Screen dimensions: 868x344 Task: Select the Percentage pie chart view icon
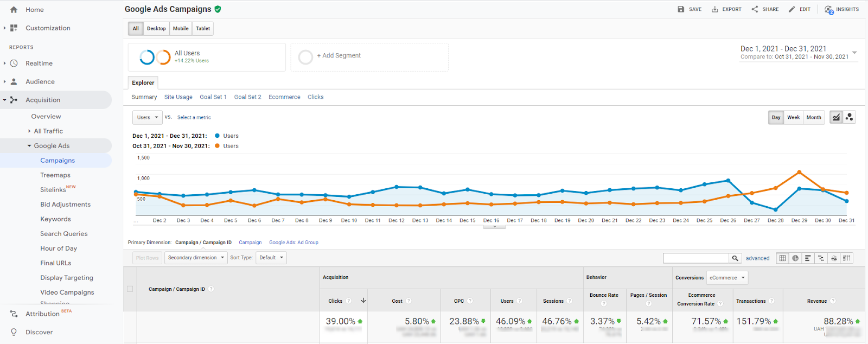[x=795, y=258]
